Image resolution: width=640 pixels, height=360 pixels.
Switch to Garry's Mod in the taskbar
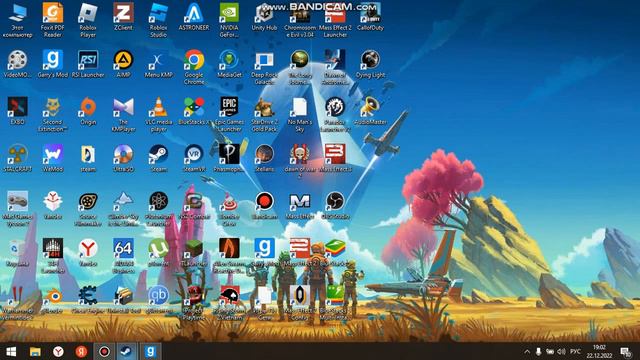point(150,351)
